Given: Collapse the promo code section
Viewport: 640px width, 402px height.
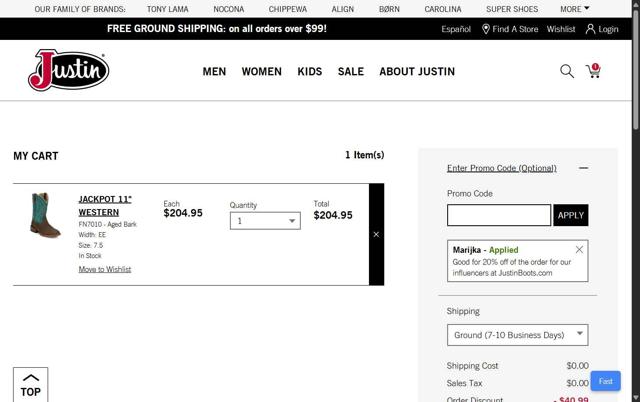Looking at the screenshot, I should pyautogui.click(x=583, y=168).
